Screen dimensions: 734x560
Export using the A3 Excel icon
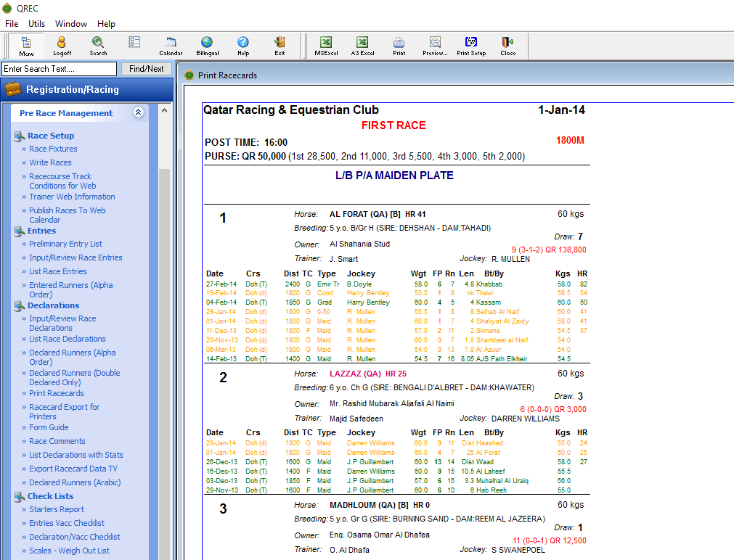tap(362, 46)
